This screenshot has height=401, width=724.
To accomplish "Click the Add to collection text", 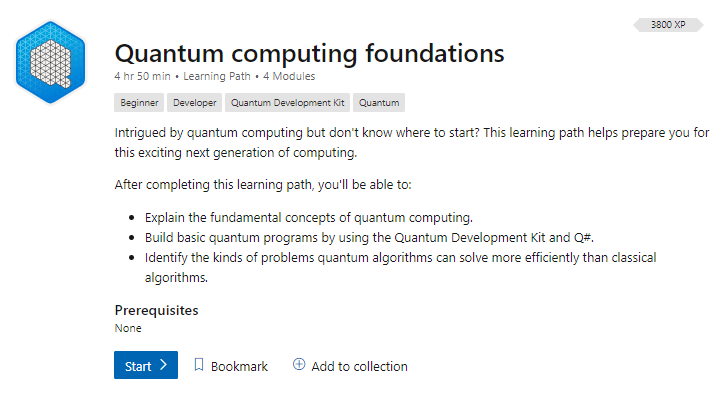I will (x=359, y=366).
